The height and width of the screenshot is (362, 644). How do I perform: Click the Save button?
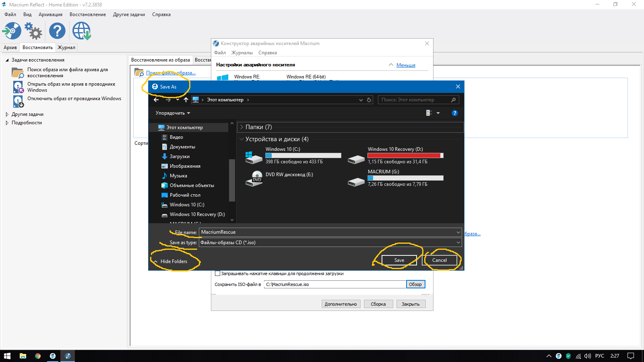(399, 260)
